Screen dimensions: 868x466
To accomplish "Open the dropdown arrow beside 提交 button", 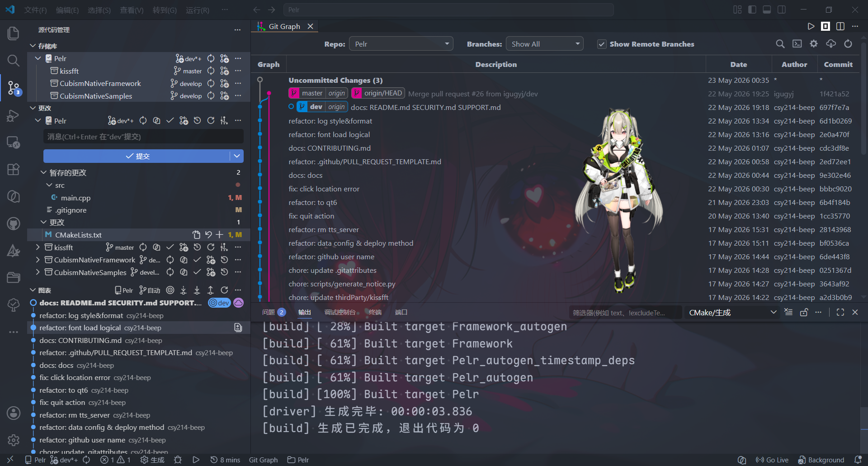I will click(237, 156).
